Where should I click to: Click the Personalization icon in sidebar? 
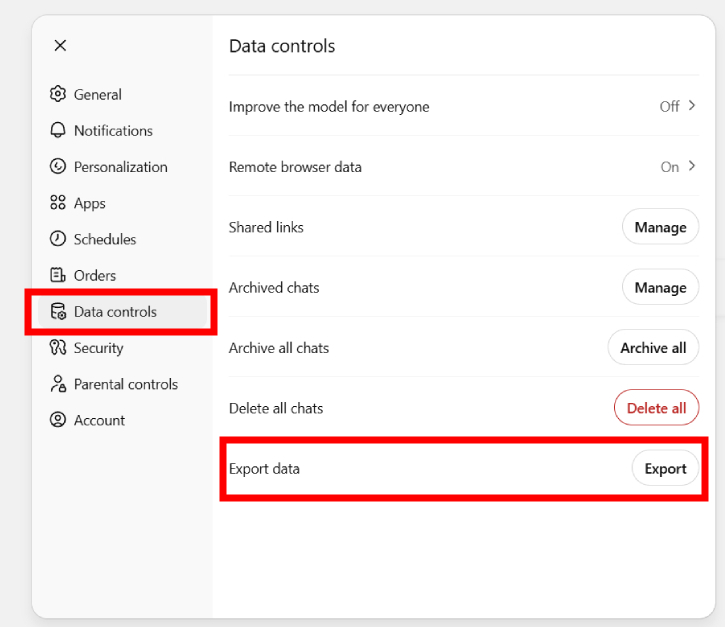[58, 166]
